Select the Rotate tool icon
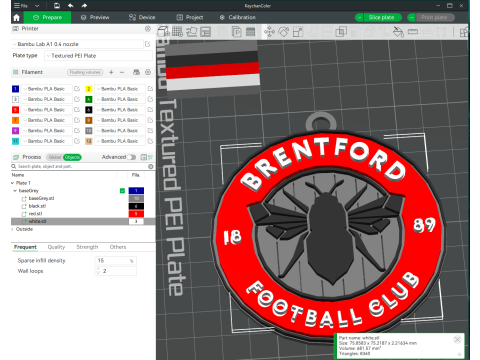The height and width of the screenshot is (360, 480). click(283, 32)
